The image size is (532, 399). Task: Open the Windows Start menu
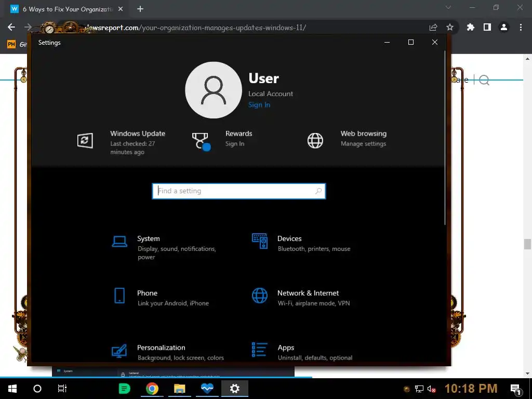[12, 389]
